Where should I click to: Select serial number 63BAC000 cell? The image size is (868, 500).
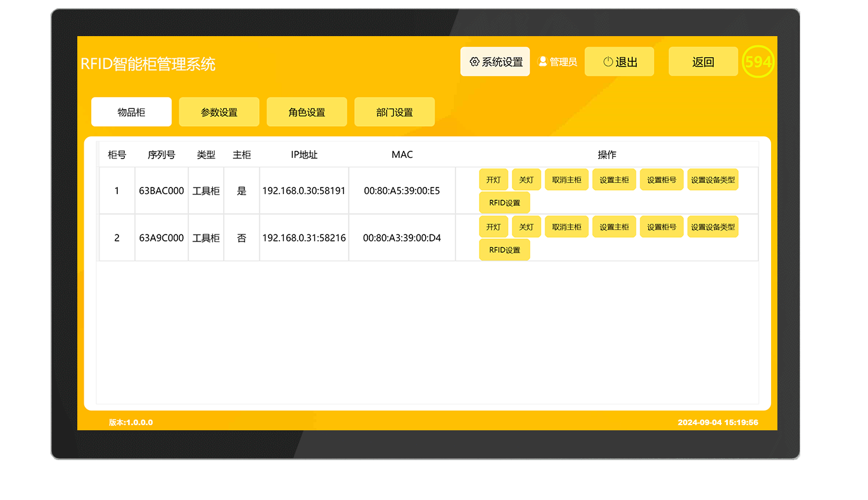pos(162,191)
